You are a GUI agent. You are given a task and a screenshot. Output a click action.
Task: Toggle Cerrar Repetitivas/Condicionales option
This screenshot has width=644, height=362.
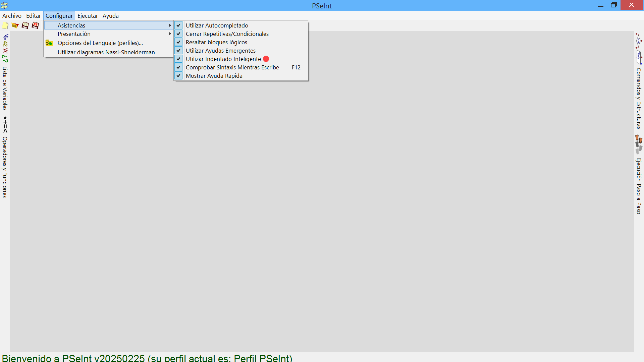(227, 34)
